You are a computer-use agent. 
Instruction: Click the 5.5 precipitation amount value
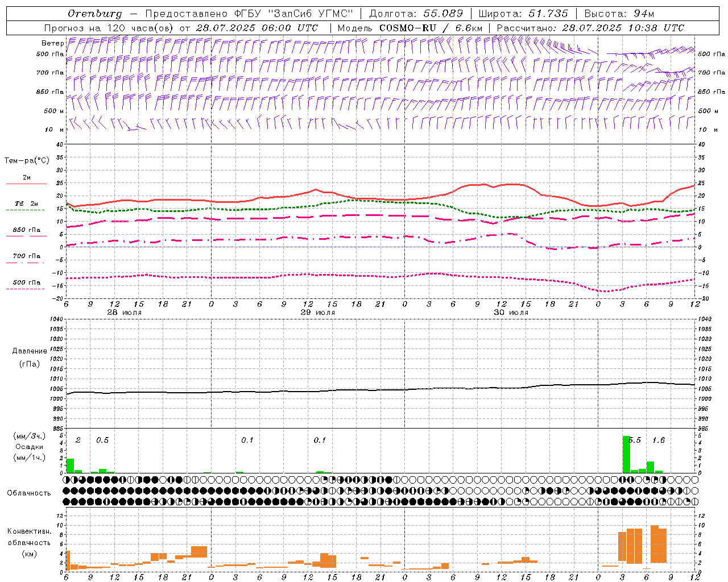coord(634,440)
